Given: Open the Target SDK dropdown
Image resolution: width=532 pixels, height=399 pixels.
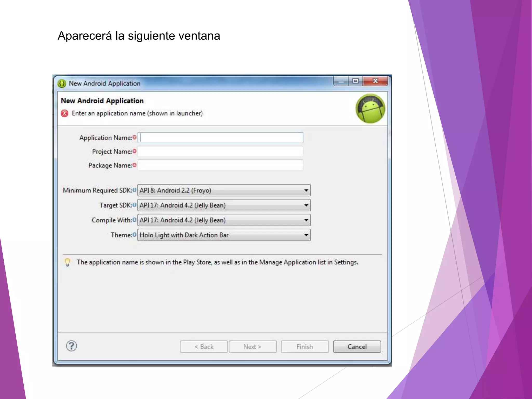Looking at the screenshot, I should click(x=224, y=205).
